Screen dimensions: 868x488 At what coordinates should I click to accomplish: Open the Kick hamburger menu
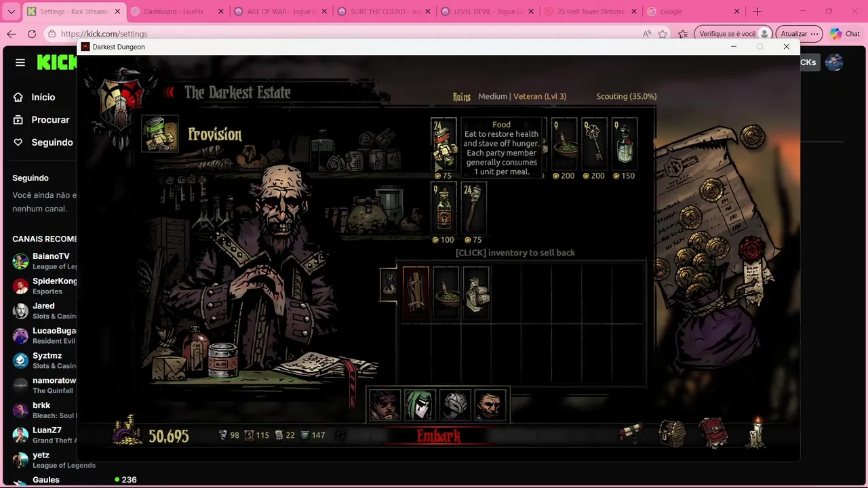tap(20, 62)
